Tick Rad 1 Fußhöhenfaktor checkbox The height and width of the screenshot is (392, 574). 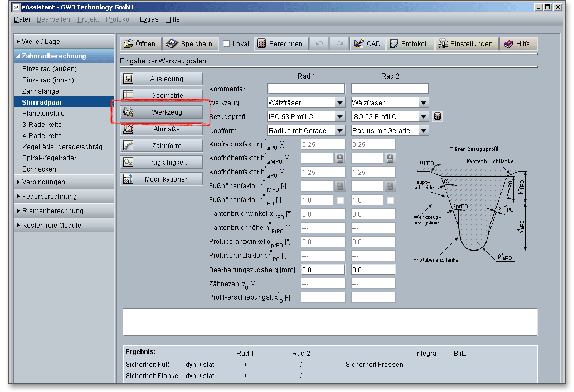339,200
